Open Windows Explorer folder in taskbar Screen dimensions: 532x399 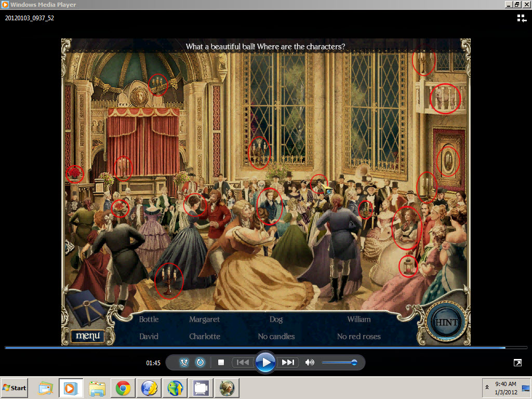pyautogui.click(x=97, y=388)
